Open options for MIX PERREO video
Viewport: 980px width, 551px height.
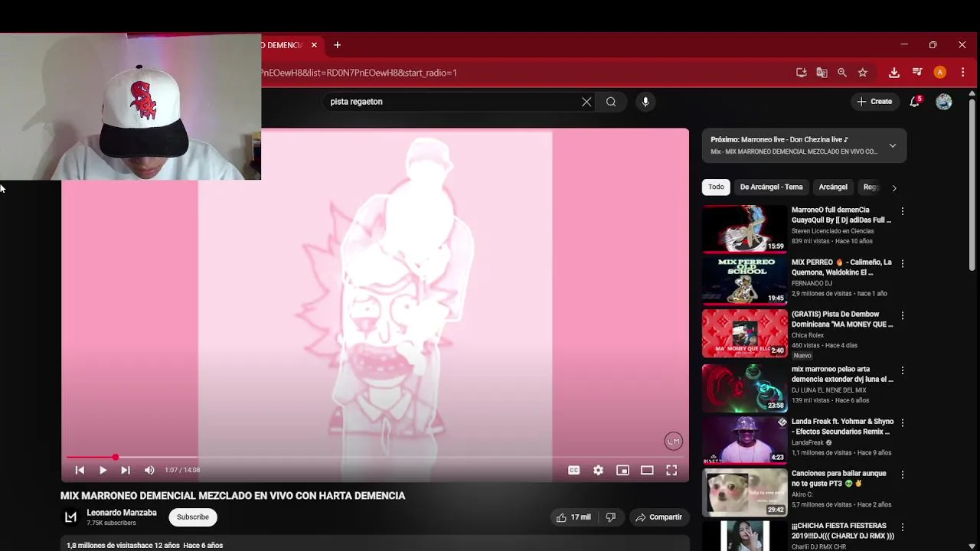coord(902,263)
